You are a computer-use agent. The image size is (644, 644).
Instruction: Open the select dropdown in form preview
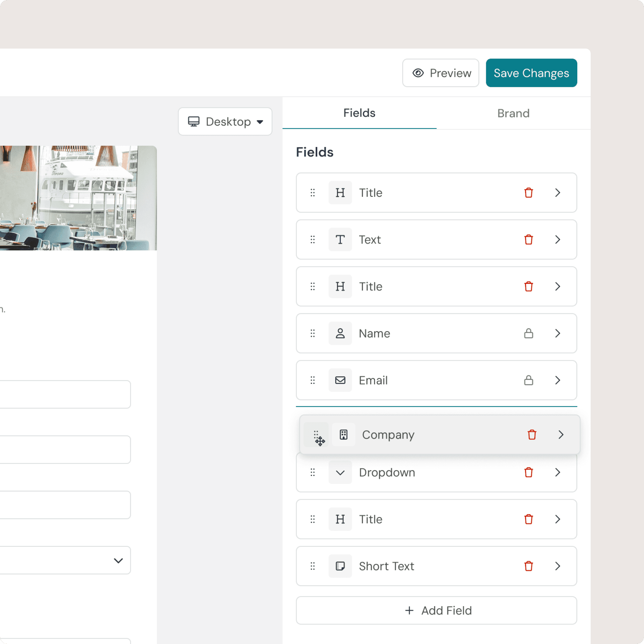65,560
